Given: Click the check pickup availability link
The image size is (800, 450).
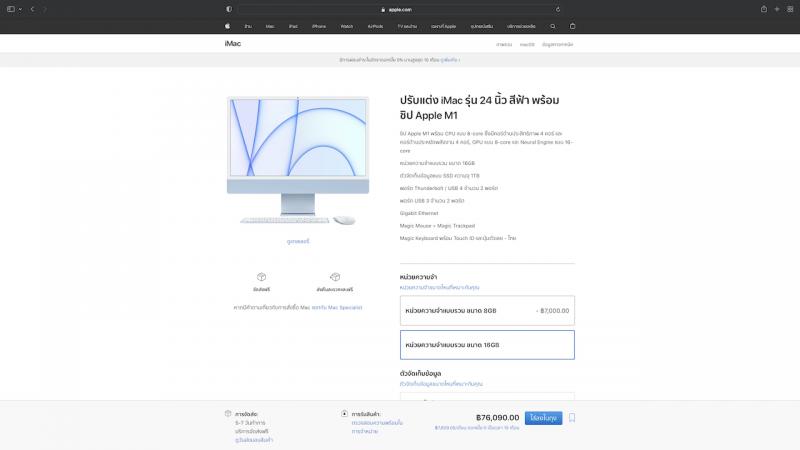Looking at the screenshot, I should pyautogui.click(x=377, y=427).
